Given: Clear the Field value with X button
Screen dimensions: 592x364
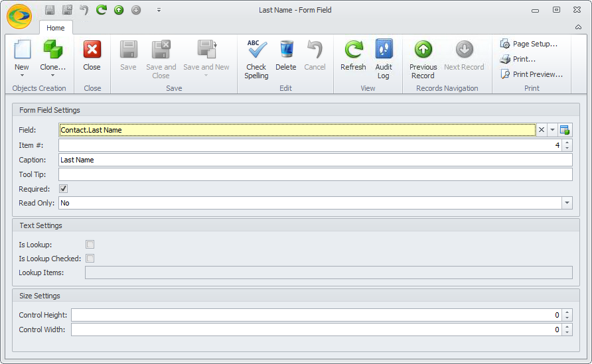Looking at the screenshot, I should [542, 130].
